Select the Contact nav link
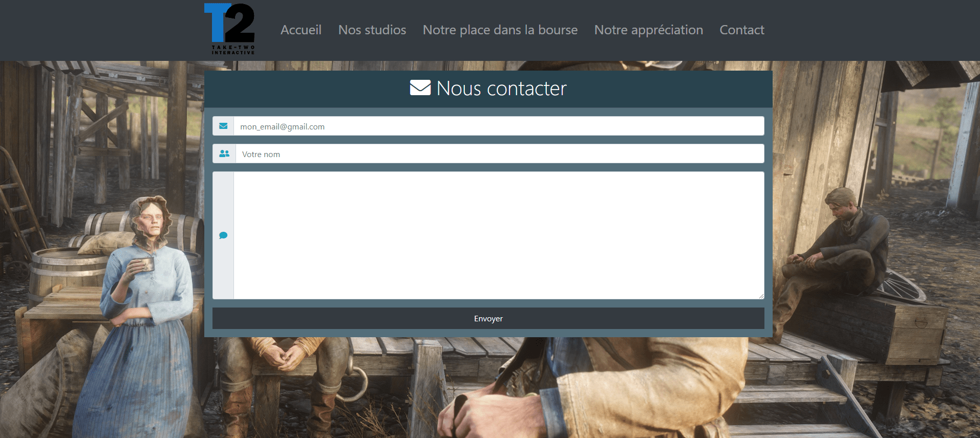The height and width of the screenshot is (438, 980). click(742, 30)
